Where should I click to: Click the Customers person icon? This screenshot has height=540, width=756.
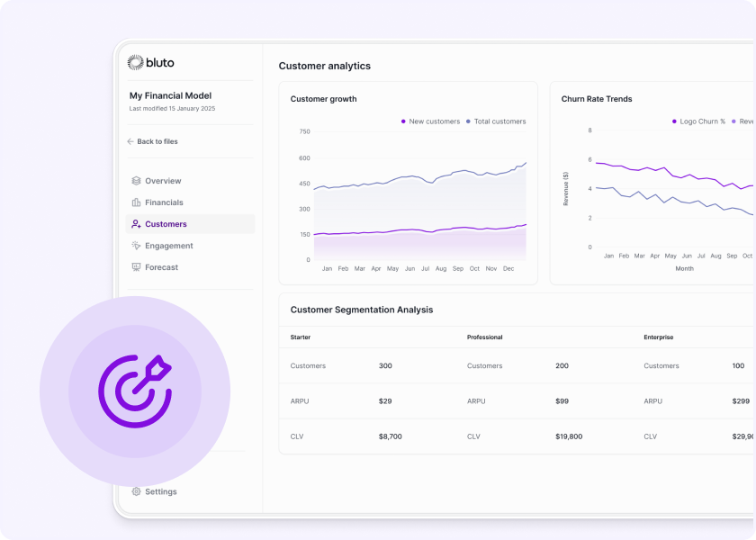[136, 224]
